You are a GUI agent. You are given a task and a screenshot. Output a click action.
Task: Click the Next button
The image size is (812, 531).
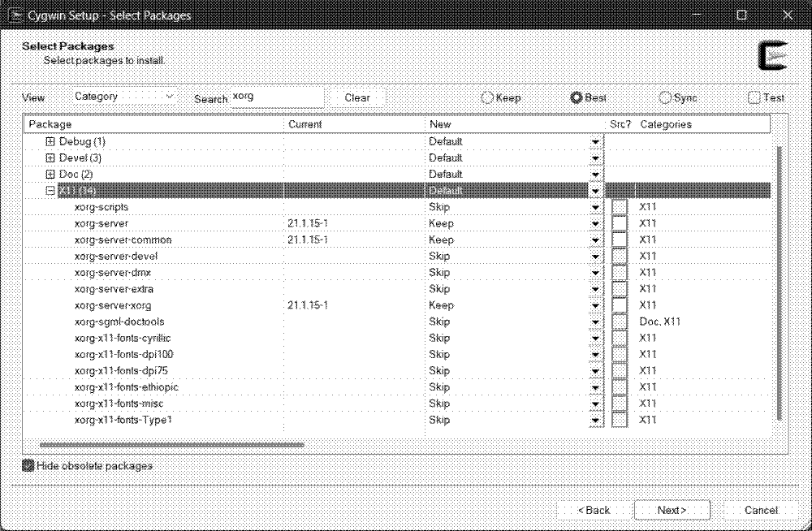click(x=672, y=510)
